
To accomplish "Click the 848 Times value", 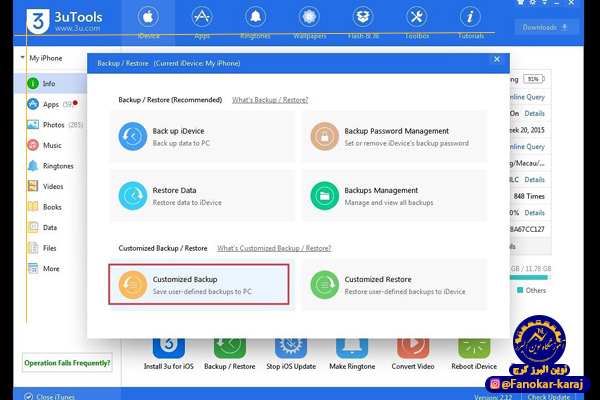I will pyautogui.click(x=529, y=196).
